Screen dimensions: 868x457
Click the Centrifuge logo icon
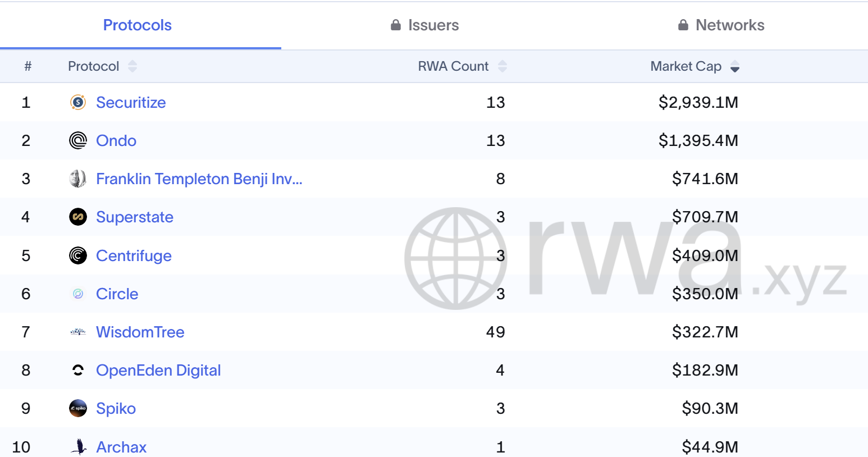pos(78,255)
